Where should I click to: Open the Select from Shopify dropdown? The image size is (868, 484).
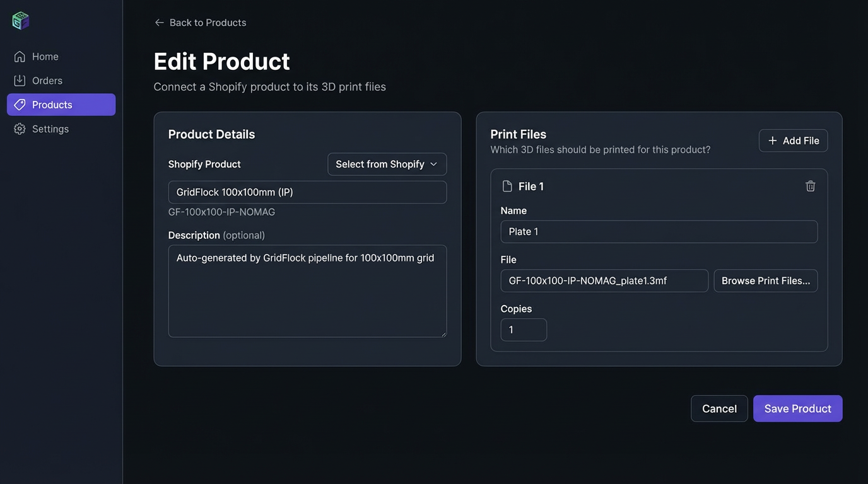[x=387, y=164]
